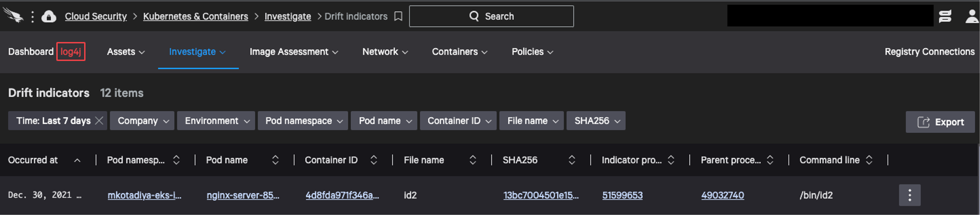The image size is (980, 215).
Task: Click the log4j badge
Action: point(71,52)
